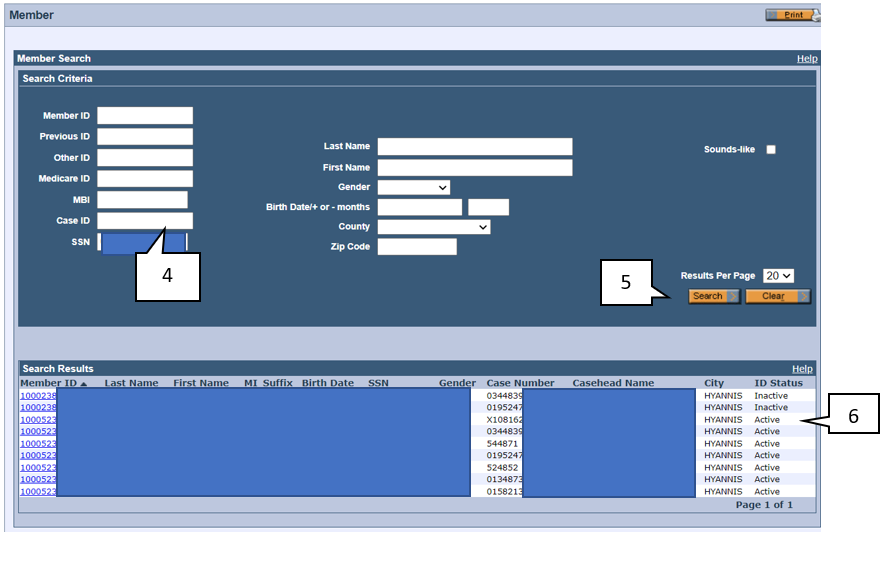Click the Page 1 of 1 indicator

[764, 505]
